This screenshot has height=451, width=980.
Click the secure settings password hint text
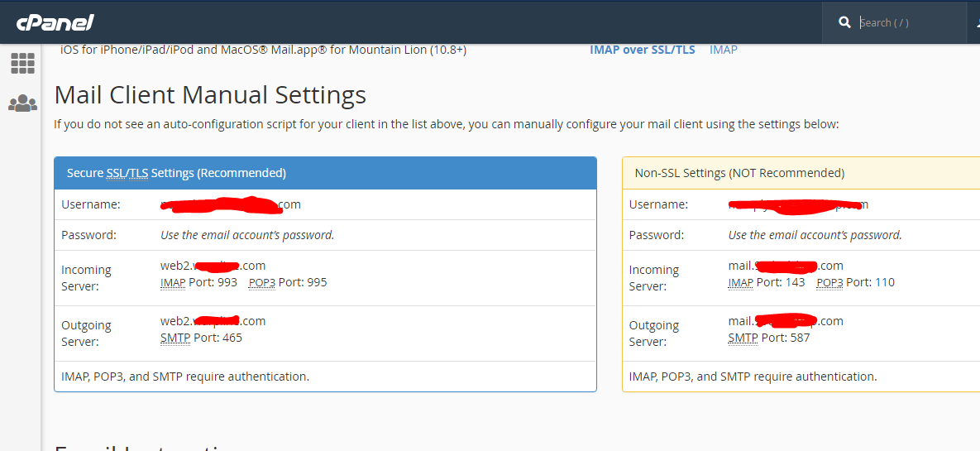click(x=247, y=235)
